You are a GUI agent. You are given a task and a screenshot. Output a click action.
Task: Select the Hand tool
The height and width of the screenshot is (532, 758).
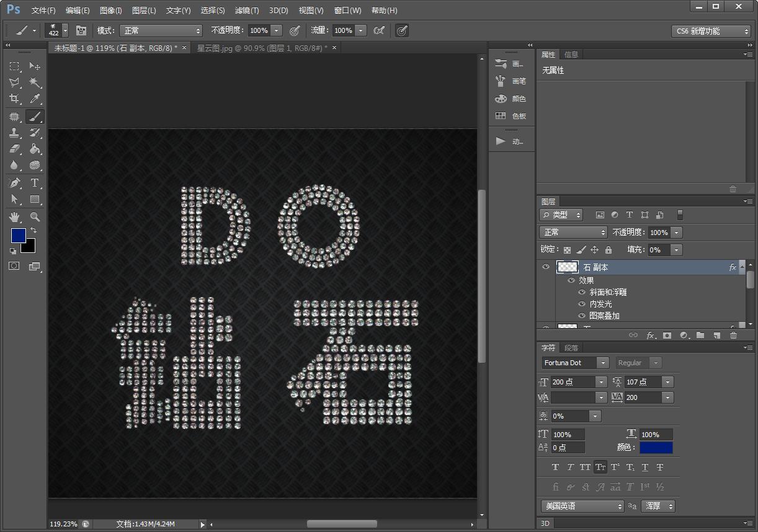(x=14, y=217)
